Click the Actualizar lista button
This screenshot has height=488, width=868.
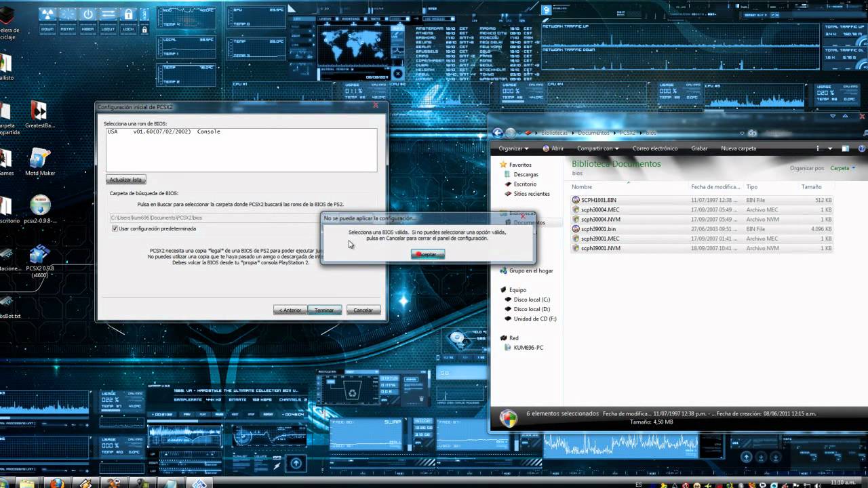click(126, 180)
